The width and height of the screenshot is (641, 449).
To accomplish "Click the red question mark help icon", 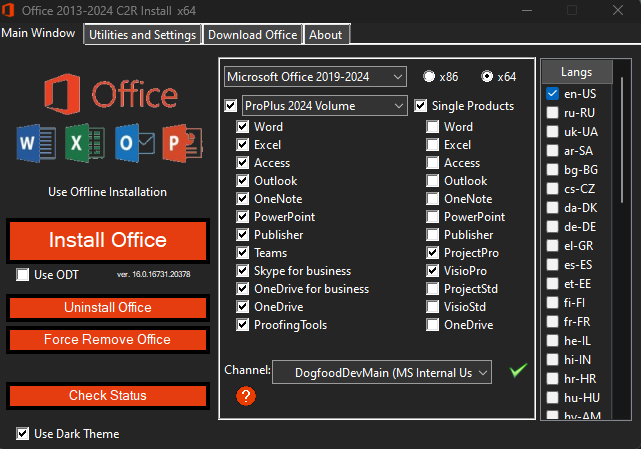I will 246,396.
